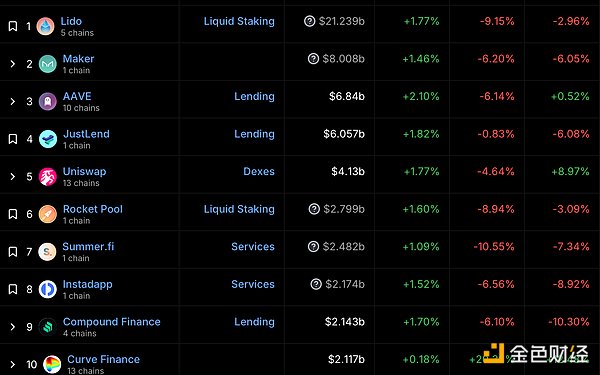Viewport: 600px width, 375px height.
Task: Expand the Compound Finance row
Action: click(13, 327)
